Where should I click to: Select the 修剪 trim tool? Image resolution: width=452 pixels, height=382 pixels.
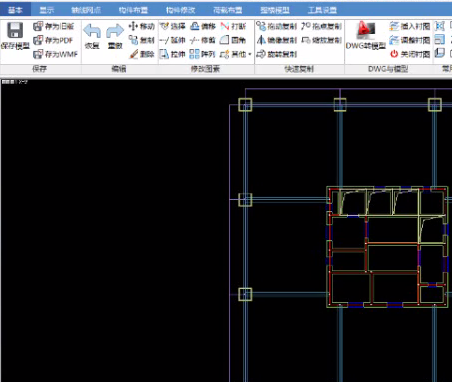(x=203, y=40)
